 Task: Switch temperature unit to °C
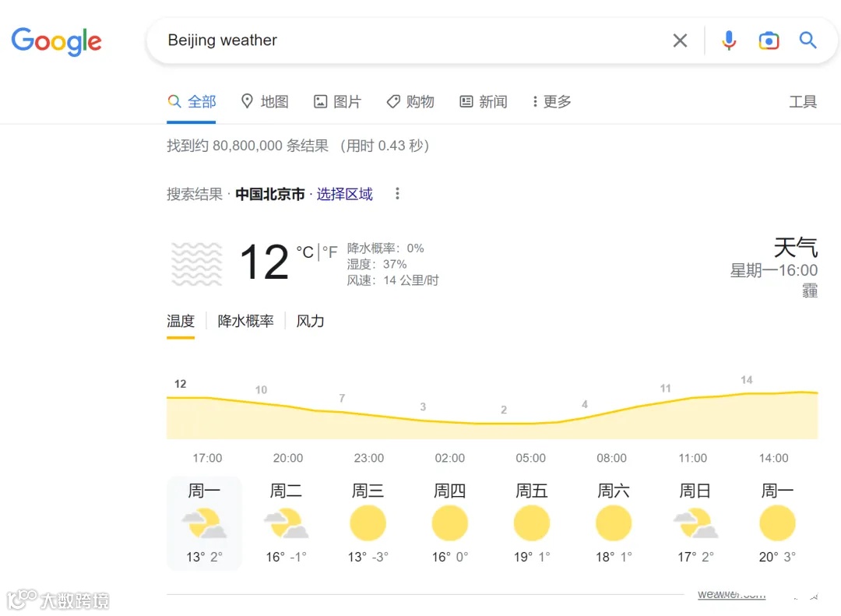click(304, 252)
